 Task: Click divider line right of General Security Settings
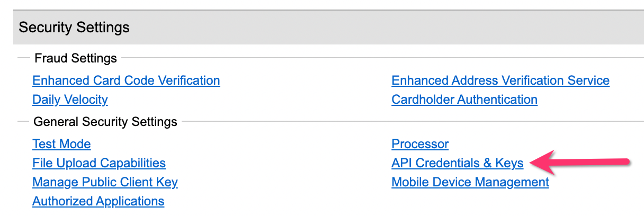click(413, 122)
